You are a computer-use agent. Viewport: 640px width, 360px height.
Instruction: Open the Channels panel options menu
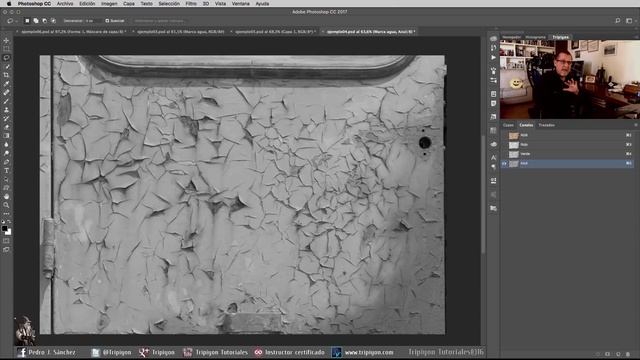635,125
